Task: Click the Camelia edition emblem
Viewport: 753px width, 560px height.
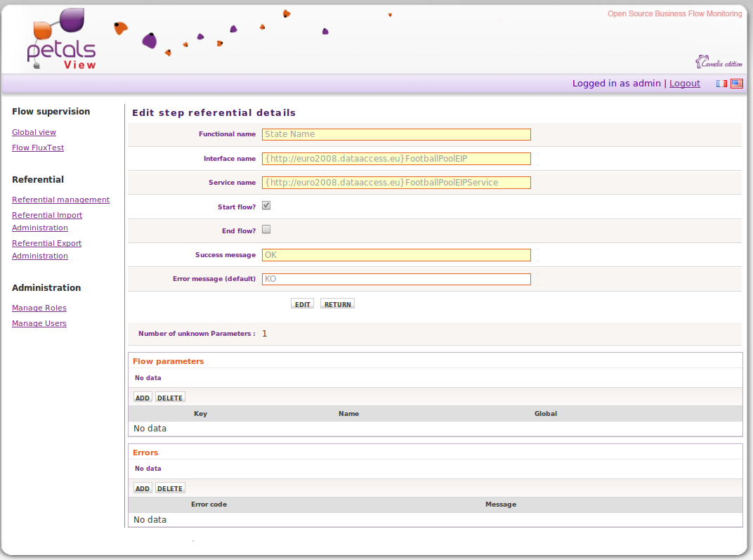Action: [719, 63]
